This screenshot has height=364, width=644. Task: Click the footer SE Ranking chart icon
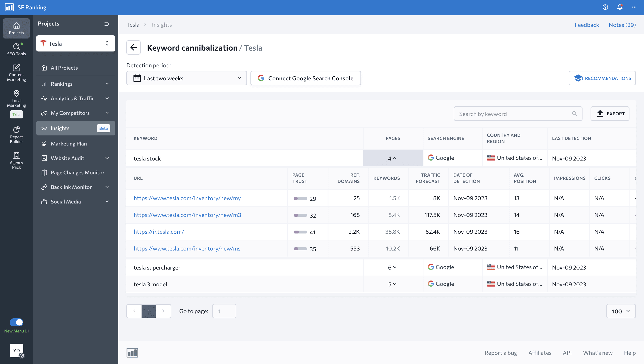click(x=132, y=353)
